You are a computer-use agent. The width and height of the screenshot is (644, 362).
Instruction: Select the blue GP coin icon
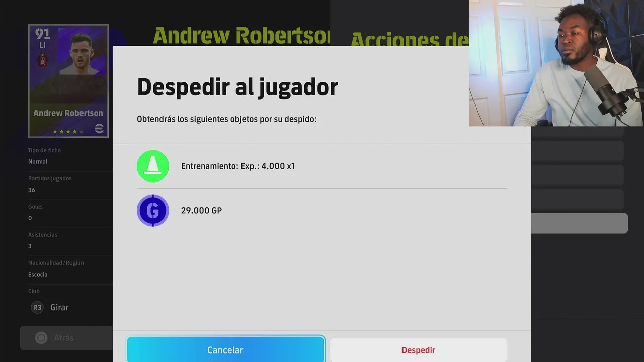click(x=153, y=210)
